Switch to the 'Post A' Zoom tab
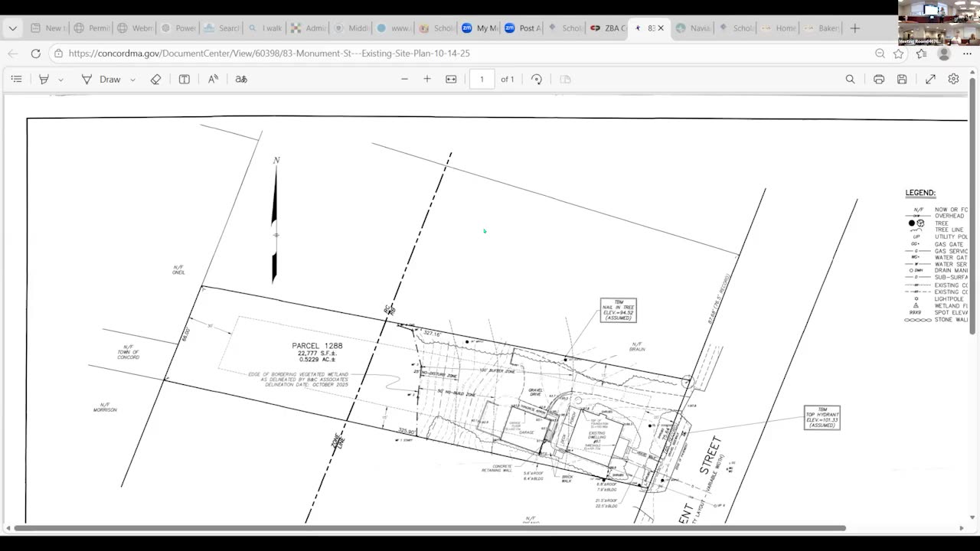This screenshot has width=980, height=551. coord(523,28)
